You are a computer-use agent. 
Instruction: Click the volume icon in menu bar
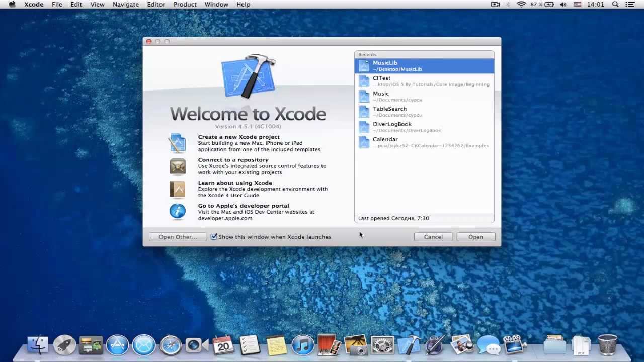(563, 4)
